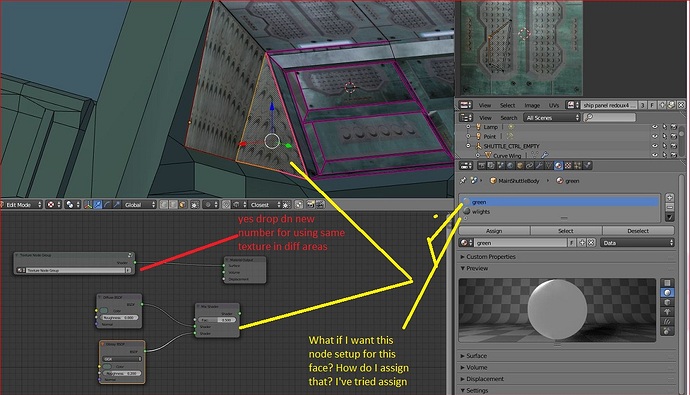
Task: Toggle visibility eye for SHUTTLE_CTRL_EMPTY
Action: coord(655,146)
